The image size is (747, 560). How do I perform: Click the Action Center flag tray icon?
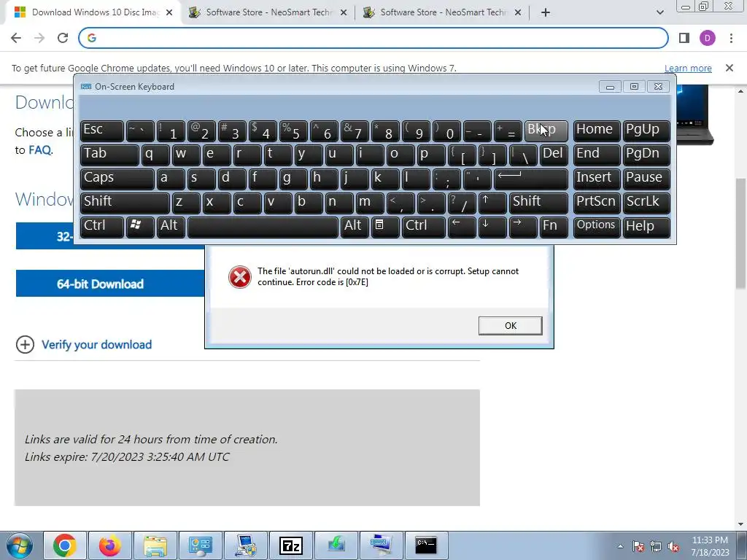tap(638, 546)
